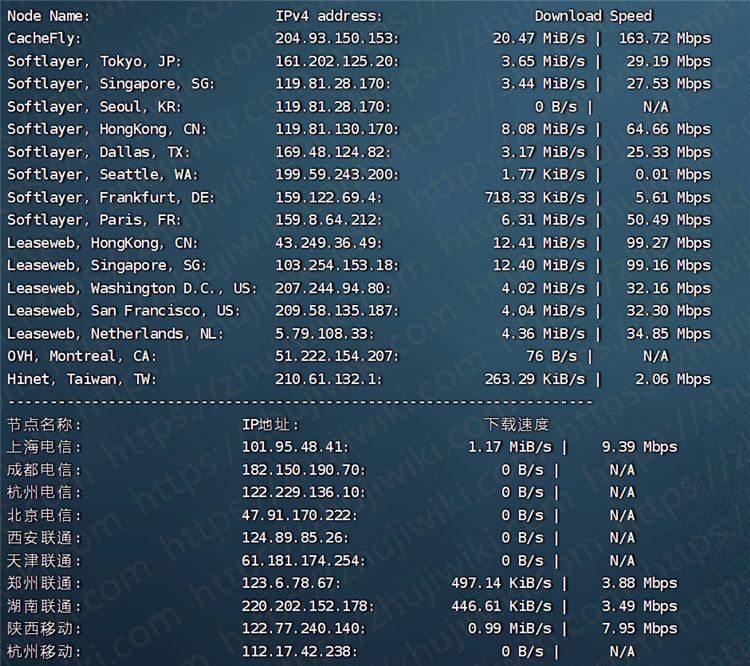Click the 29.19 Mbps speed value

pos(669,61)
